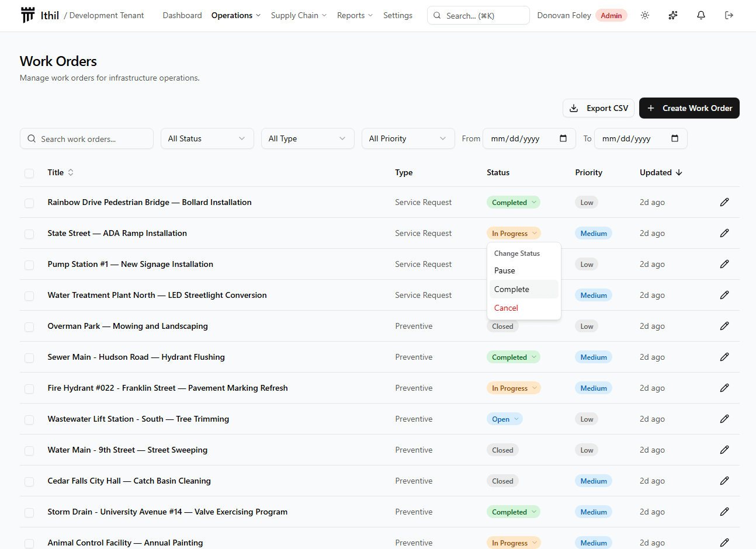Edit Overman Park Mowing work order
This screenshot has width=756, height=549.
pos(724,326)
